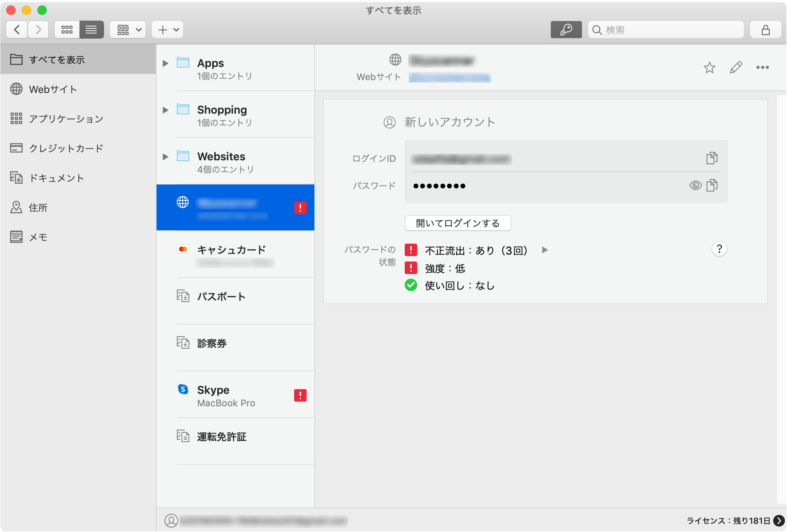Image resolution: width=788 pixels, height=532 pixels.
Task: Click the Websites folder icon
Action: coord(183,156)
